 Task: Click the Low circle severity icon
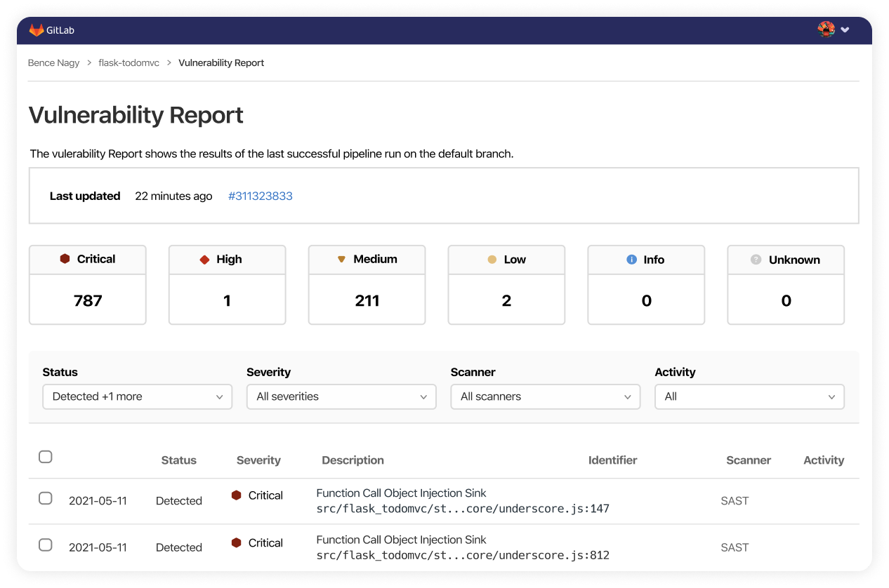coord(492,260)
